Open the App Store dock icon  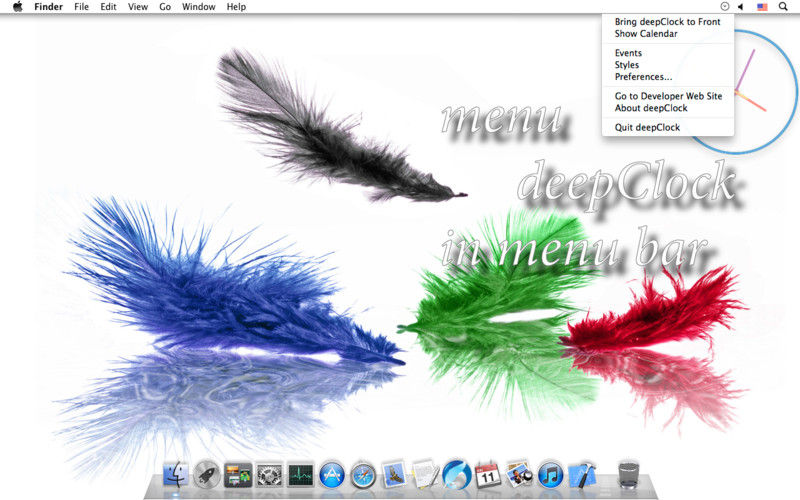pos(332,475)
